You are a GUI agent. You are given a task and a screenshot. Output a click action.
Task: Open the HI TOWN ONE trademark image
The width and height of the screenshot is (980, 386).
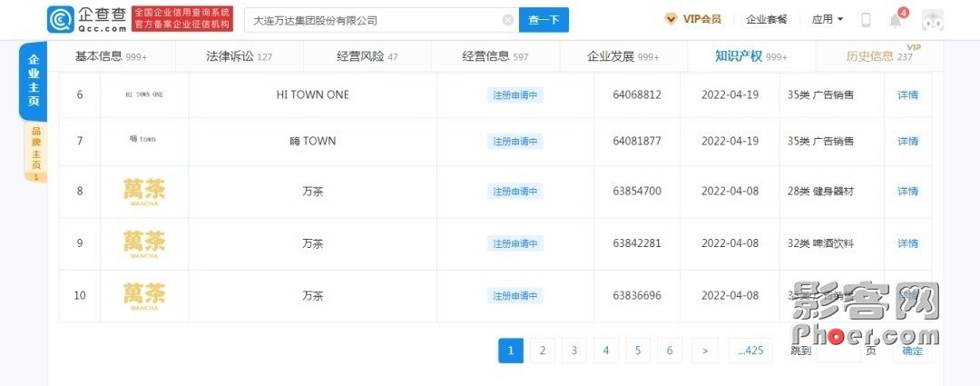[x=144, y=95]
